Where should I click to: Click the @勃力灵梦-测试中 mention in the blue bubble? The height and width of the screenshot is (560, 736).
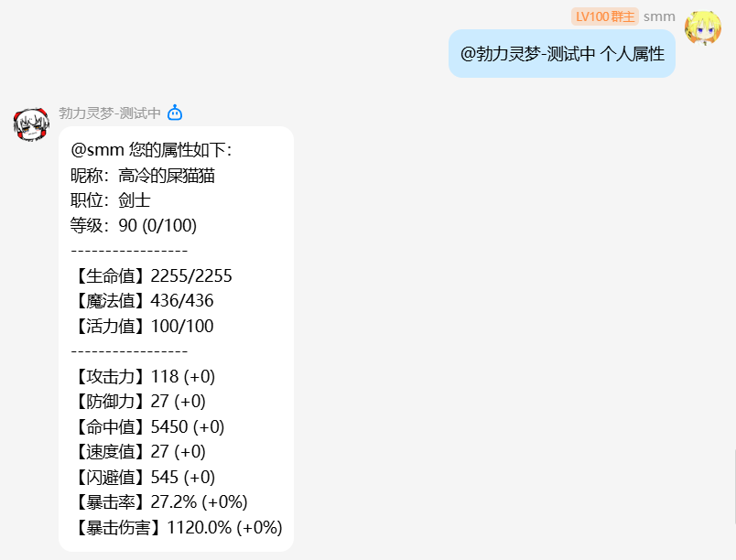[x=528, y=54]
